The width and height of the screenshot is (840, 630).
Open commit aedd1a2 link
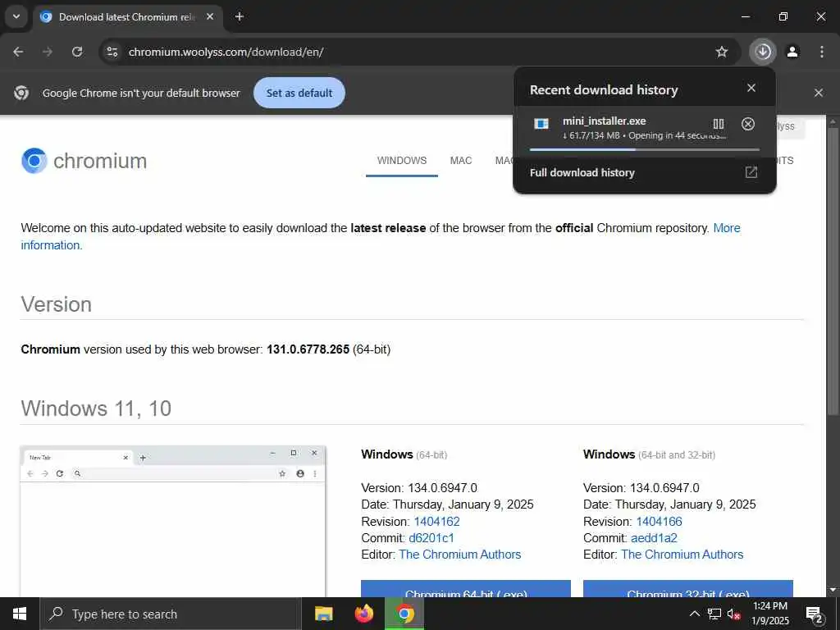click(x=654, y=538)
